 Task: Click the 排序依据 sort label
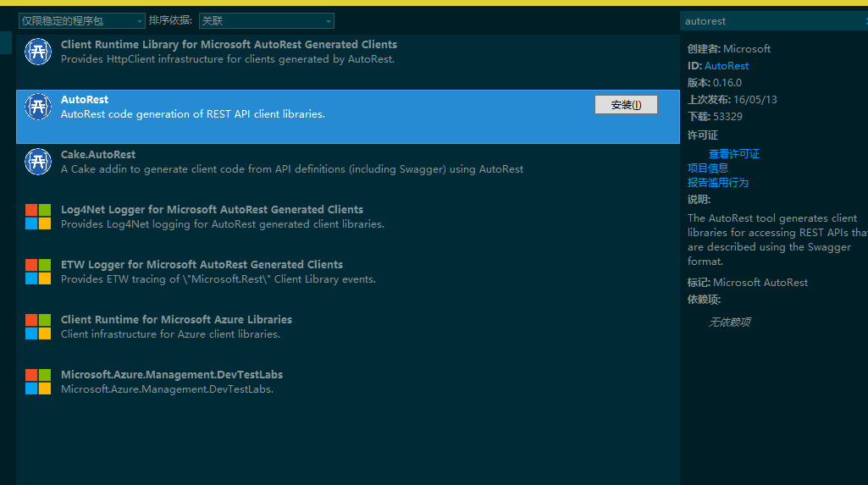coord(170,20)
